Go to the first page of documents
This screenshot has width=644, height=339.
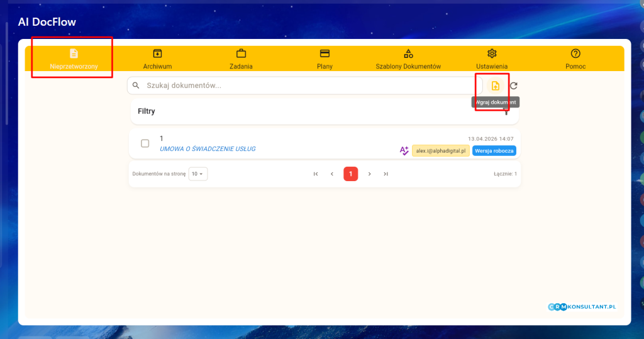[x=316, y=174]
